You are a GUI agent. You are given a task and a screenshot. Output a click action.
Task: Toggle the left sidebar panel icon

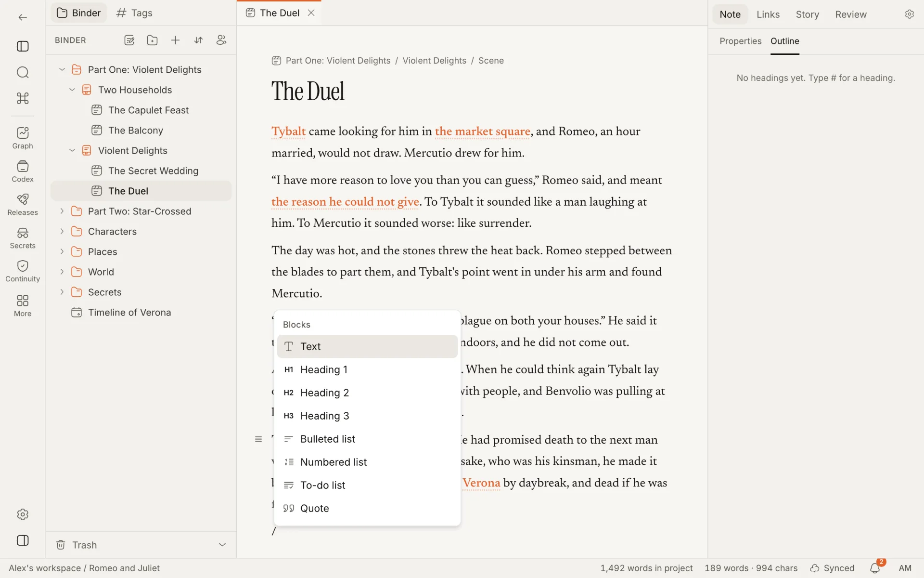23,46
